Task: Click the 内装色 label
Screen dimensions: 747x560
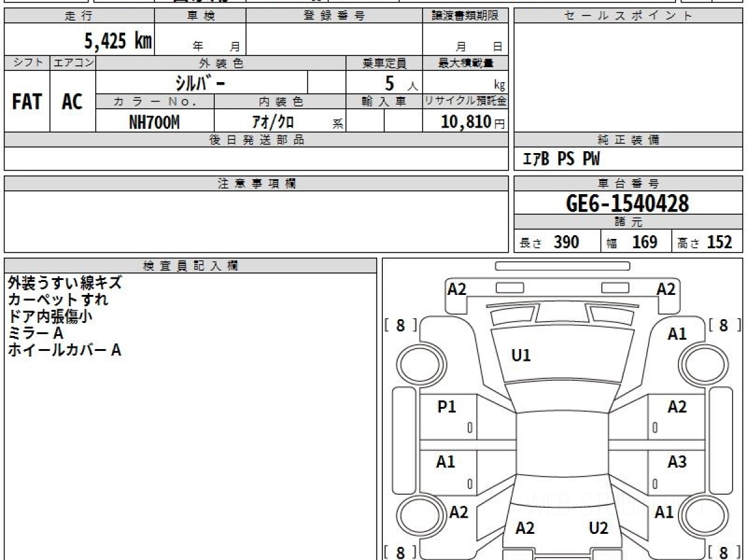Action: point(280,101)
